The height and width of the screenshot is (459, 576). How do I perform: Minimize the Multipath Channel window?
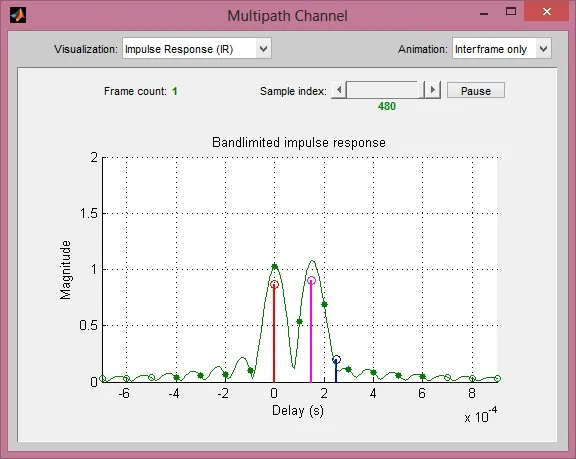pos(484,14)
